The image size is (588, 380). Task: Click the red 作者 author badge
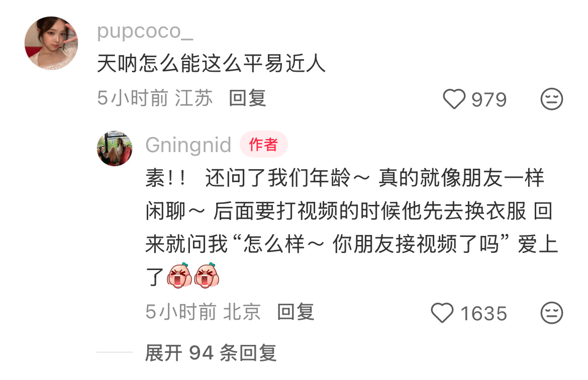[264, 145]
